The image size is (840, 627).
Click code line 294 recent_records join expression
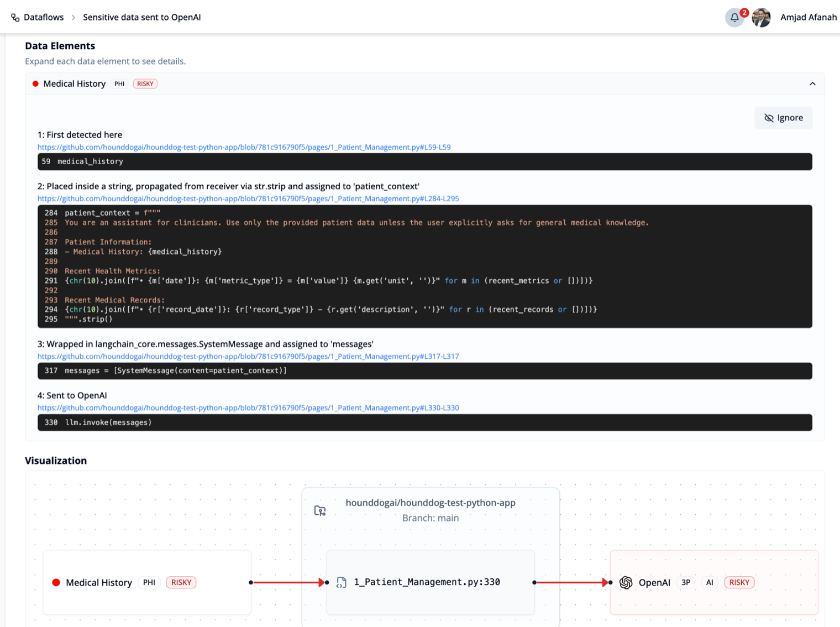point(425,310)
